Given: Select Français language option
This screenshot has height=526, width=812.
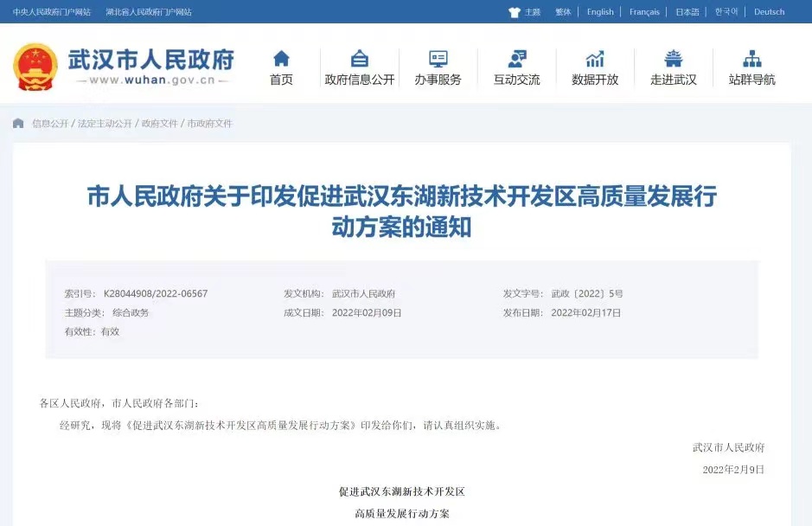Looking at the screenshot, I should [644, 12].
